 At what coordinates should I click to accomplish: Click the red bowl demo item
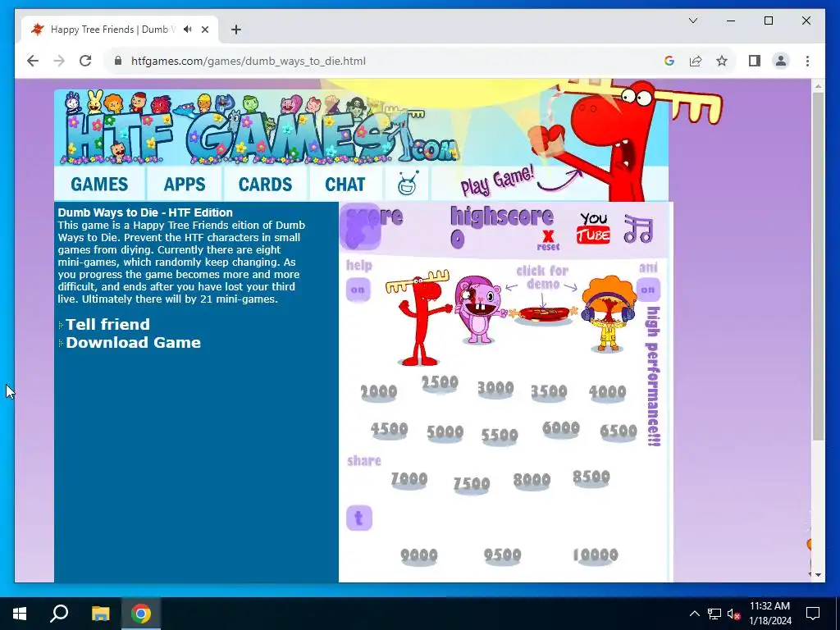point(543,314)
